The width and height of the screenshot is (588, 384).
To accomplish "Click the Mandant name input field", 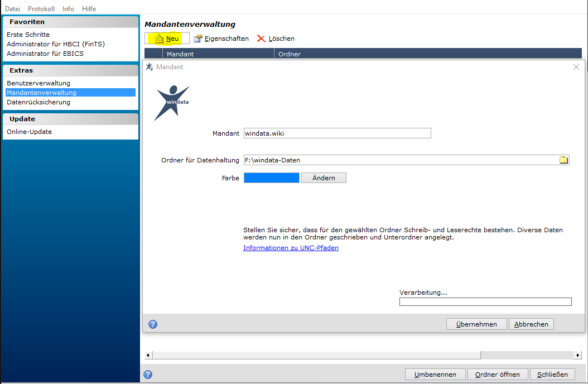I will coord(337,133).
